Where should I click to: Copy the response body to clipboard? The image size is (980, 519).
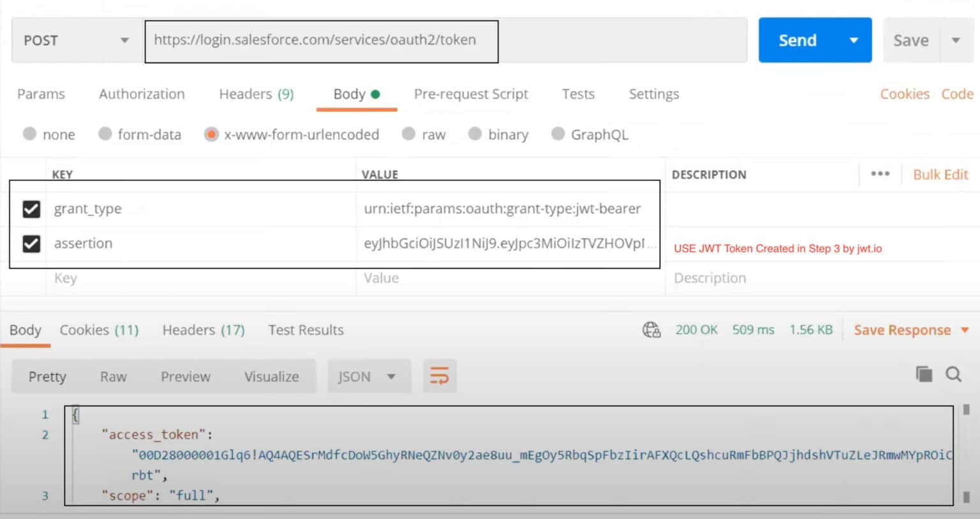[x=924, y=375]
